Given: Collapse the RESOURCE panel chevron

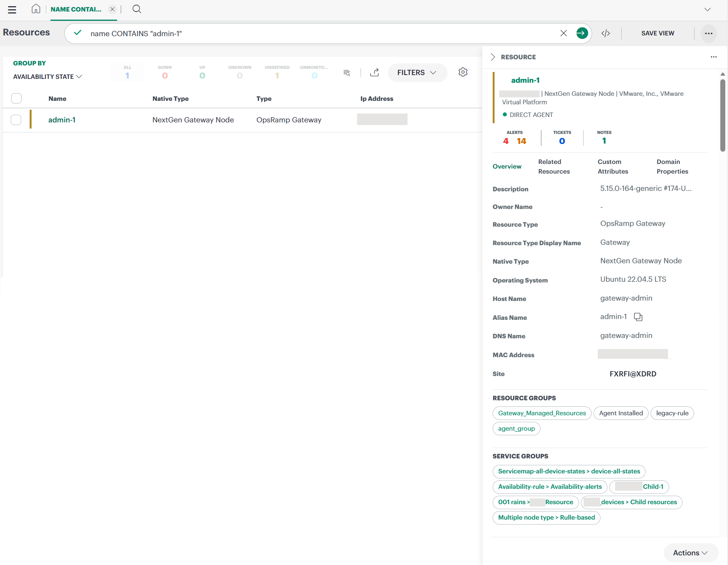Looking at the screenshot, I should (x=493, y=57).
